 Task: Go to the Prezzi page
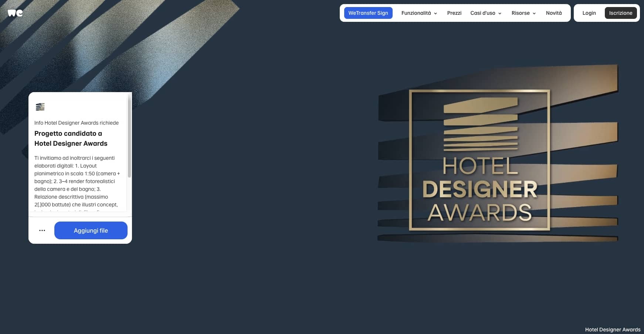point(454,13)
